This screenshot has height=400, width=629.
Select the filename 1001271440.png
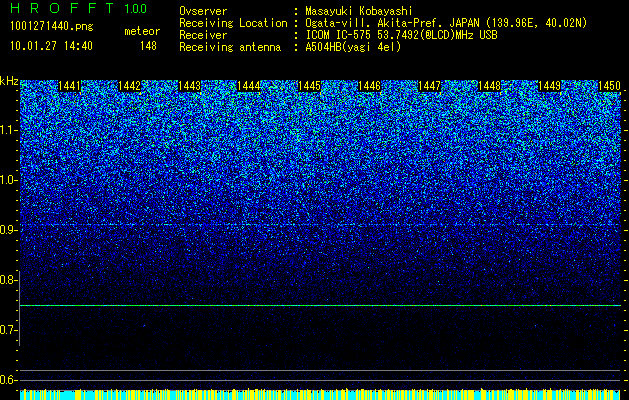pos(52,27)
